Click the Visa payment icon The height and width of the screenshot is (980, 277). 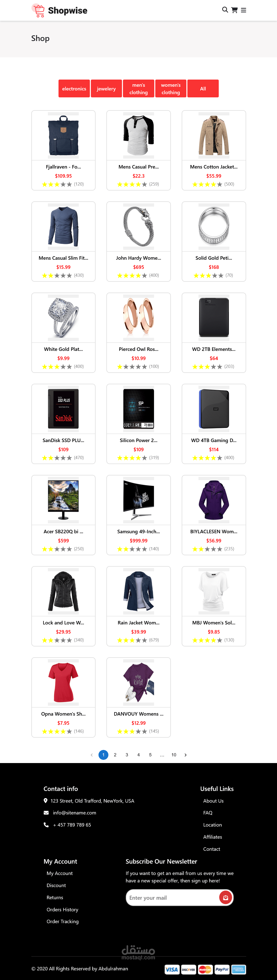(172, 969)
